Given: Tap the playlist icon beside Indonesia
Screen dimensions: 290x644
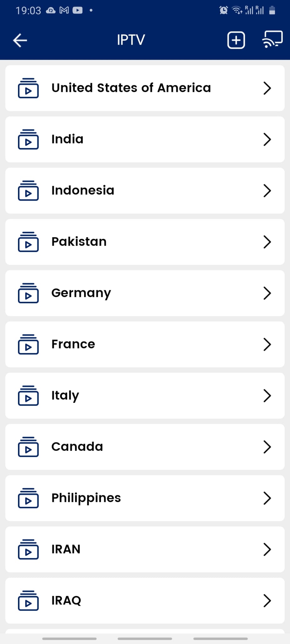Looking at the screenshot, I should 28,191.
